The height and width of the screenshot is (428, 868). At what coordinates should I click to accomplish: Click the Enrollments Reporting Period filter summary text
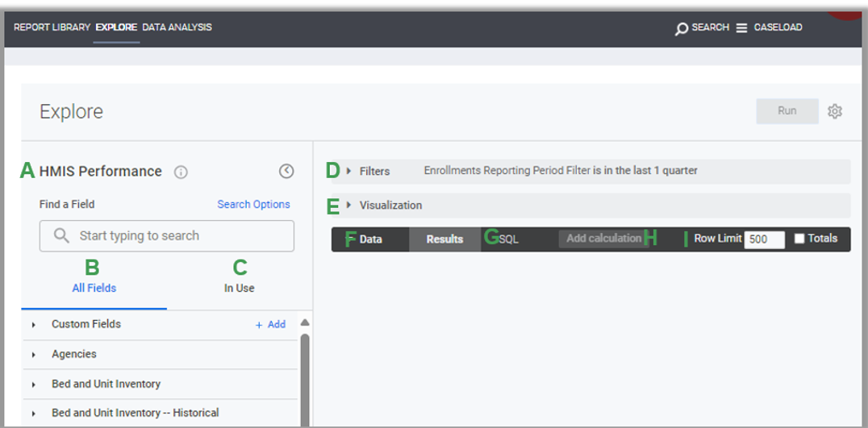click(x=561, y=171)
